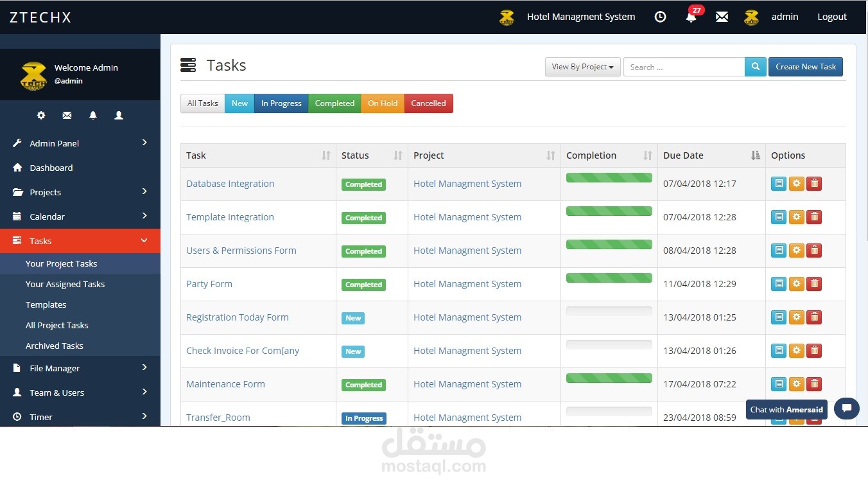Viewport: 868px width, 485px height.
Task: Delete trash icon for Database Integration task
Action: tap(814, 183)
